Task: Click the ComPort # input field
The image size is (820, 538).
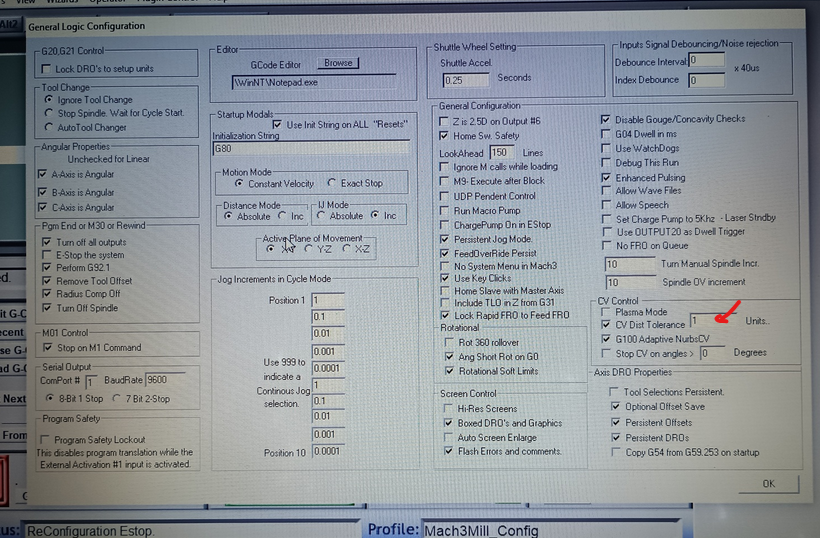Action: pos(91,381)
